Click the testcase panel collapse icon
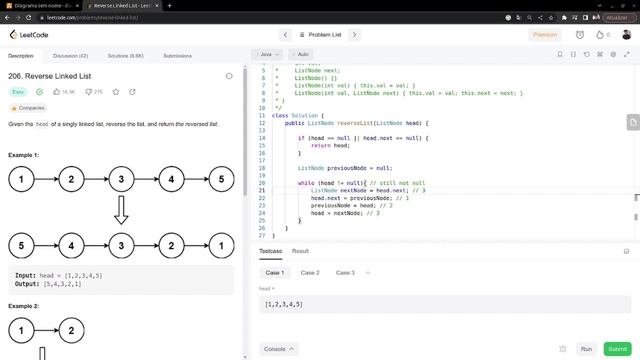 click(627, 251)
